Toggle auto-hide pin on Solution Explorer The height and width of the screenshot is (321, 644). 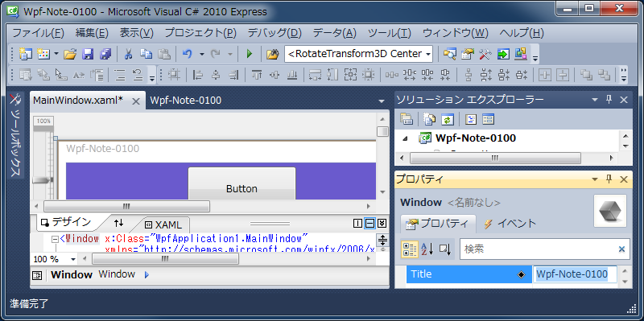609,99
